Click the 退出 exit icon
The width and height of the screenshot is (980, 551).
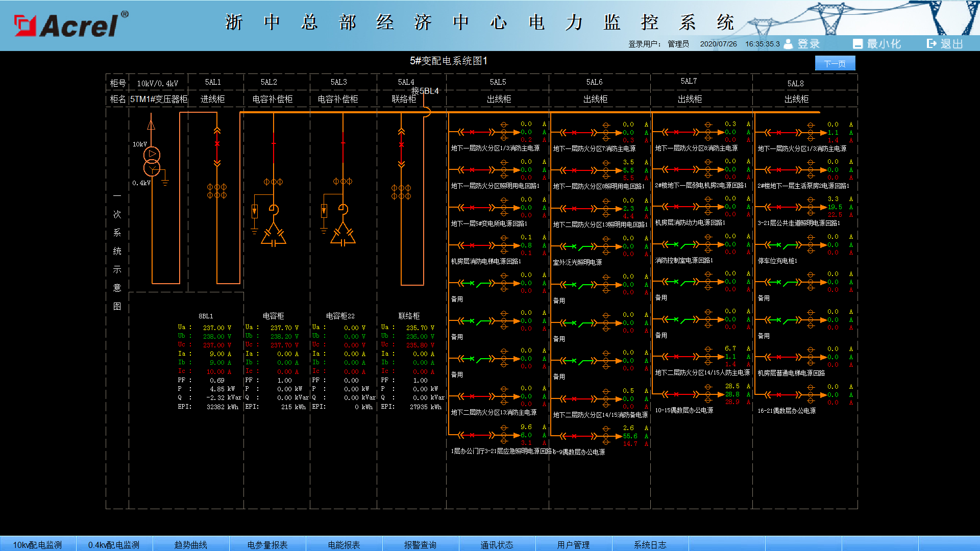click(932, 44)
